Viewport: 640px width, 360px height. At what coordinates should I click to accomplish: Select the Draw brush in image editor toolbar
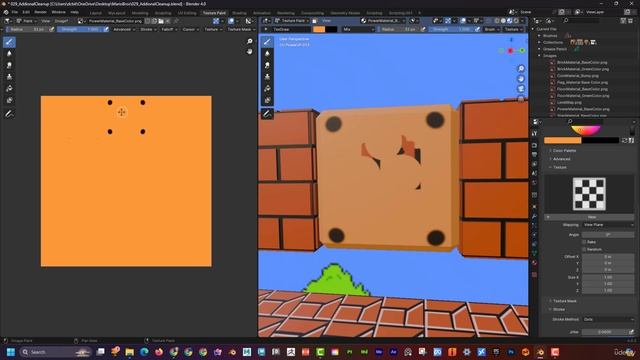[9, 42]
